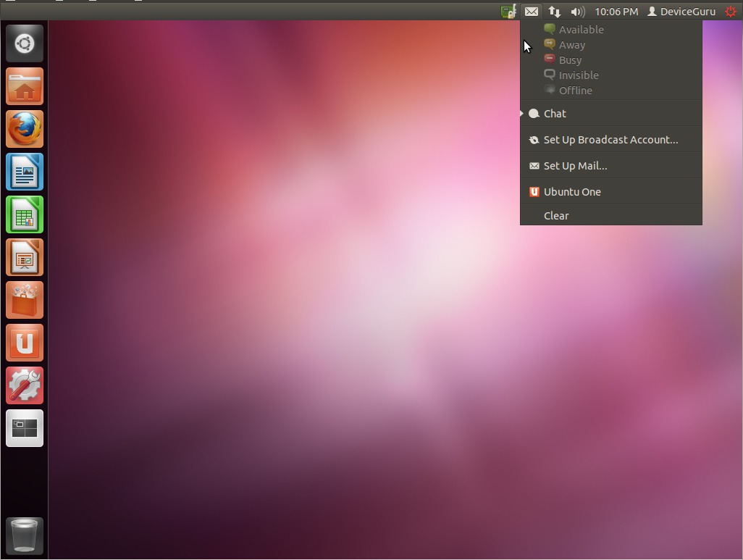
Task: Open System Settings wrench and gear icon
Action: [x=25, y=385]
